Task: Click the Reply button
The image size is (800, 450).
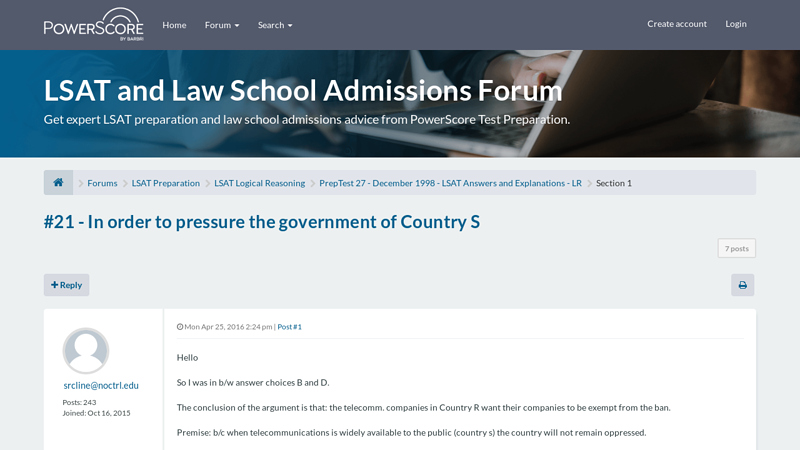Action: coord(66,285)
